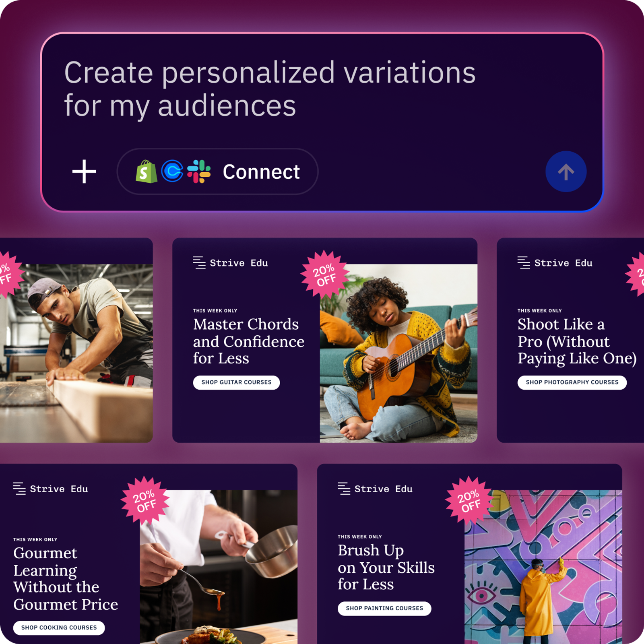Image resolution: width=644 pixels, height=644 pixels.
Task: Click the prompt text about personalized variations
Action: (270, 89)
